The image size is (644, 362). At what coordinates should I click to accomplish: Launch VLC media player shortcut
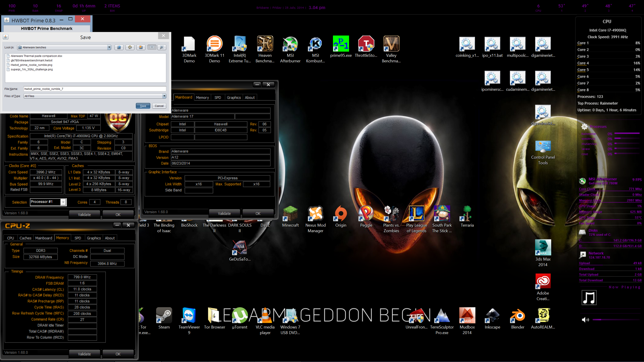coord(265,321)
